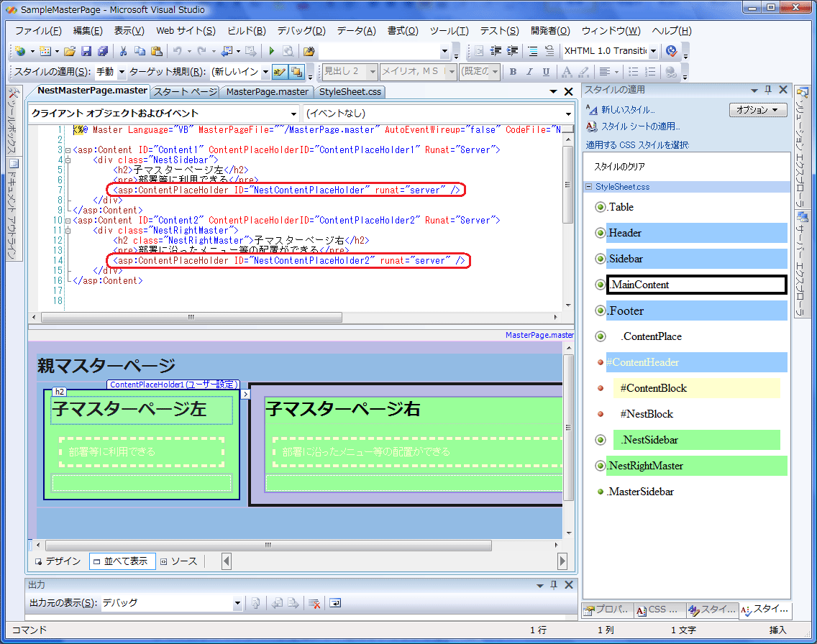Click the 子マスターページ左 heading in design view

click(129, 409)
